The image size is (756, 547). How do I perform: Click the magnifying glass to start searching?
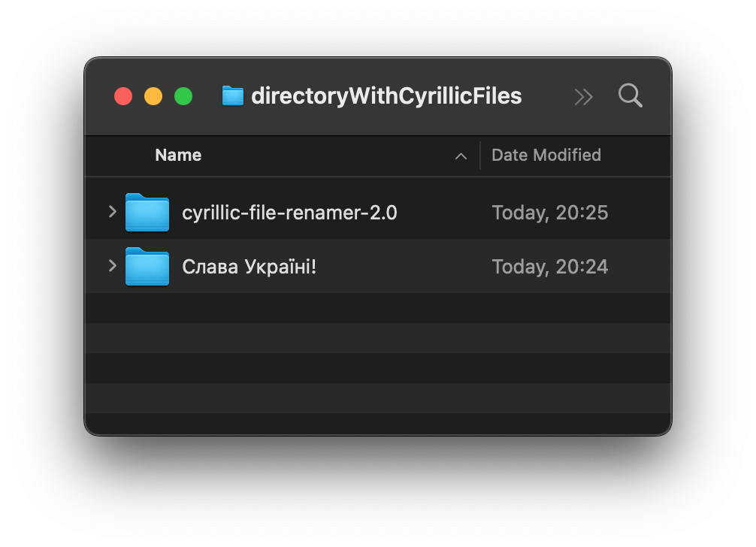(x=630, y=95)
